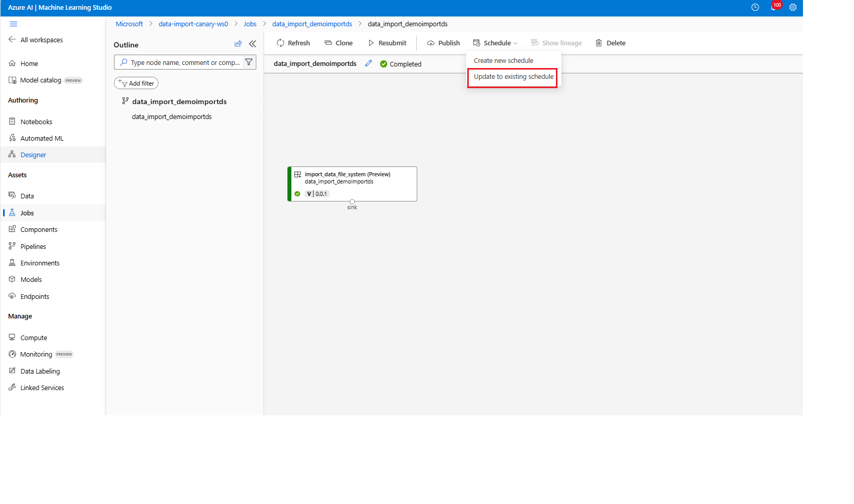This screenshot has height=504, width=854.
Task: Collapse the Outline panel with double chevron
Action: tap(252, 44)
